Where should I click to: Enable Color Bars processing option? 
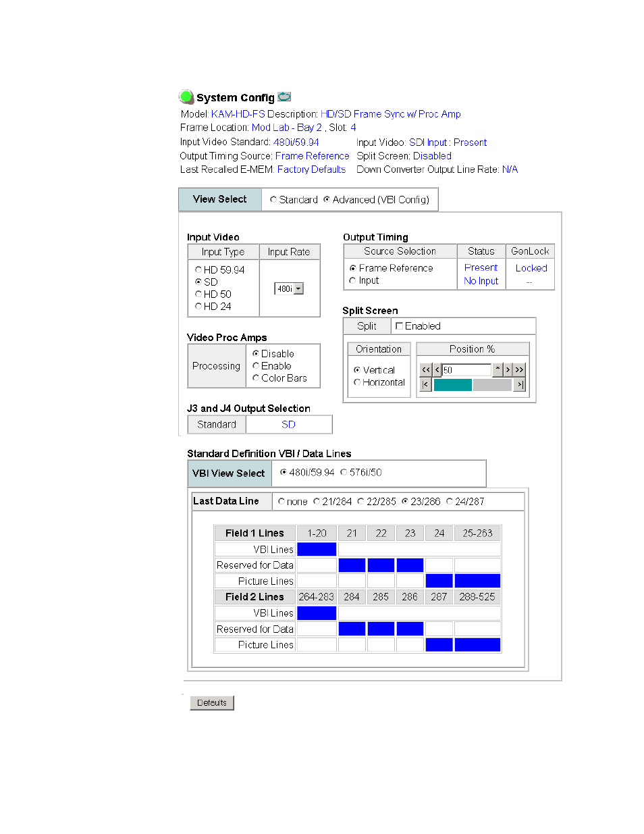(256, 378)
